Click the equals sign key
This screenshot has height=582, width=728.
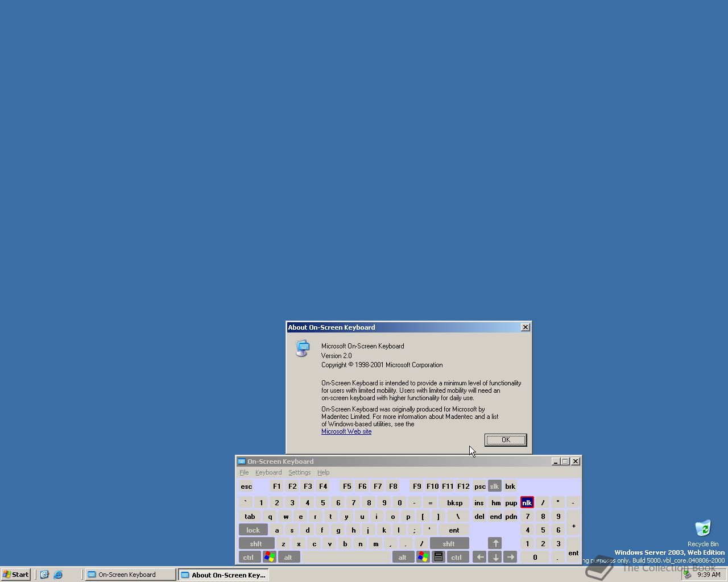pos(431,502)
